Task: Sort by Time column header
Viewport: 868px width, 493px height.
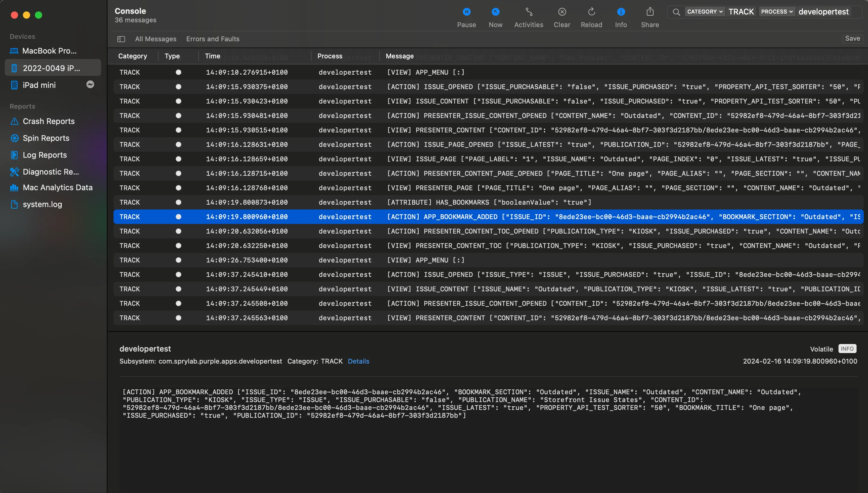Action: pyautogui.click(x=212, y=56)
